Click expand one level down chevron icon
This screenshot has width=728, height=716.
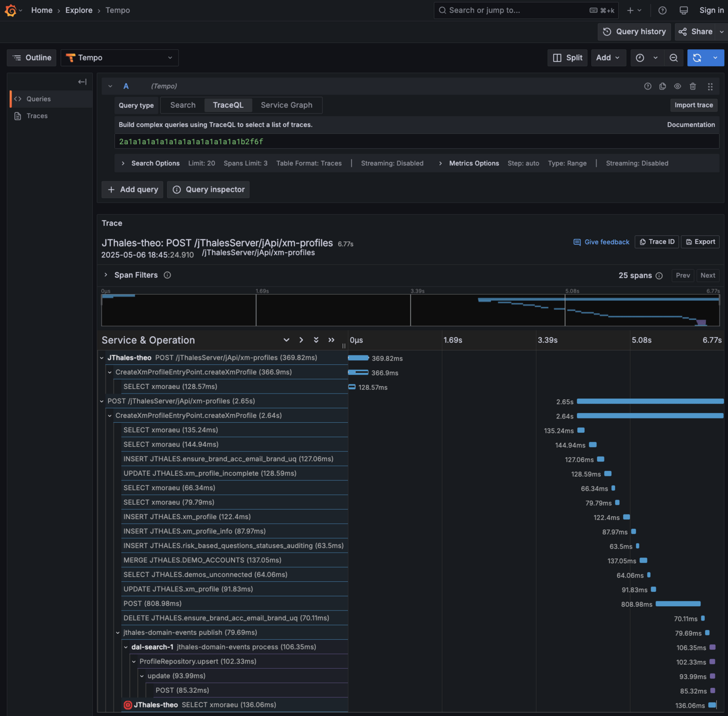(x=286, y=340)
